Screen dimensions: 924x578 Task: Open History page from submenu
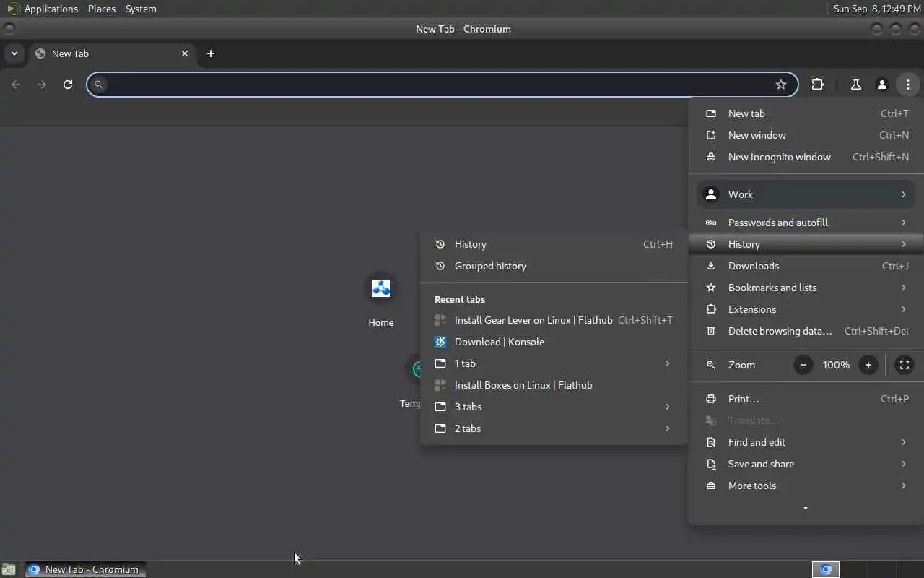tap(554, 244)
